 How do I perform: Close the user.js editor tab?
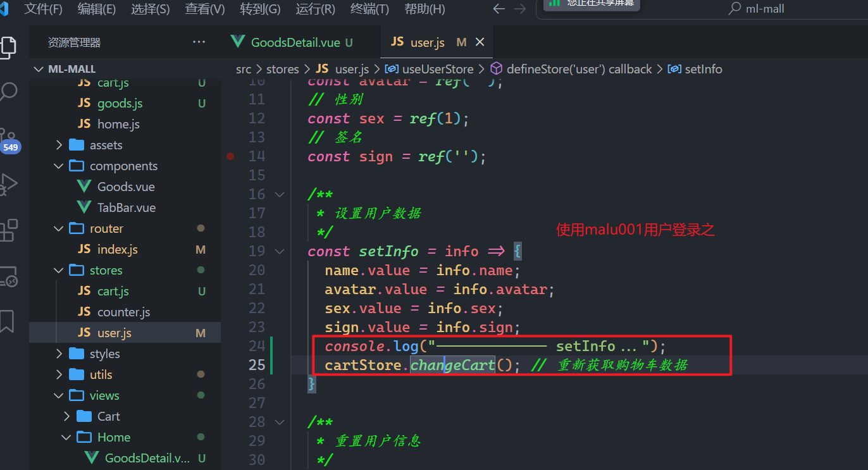[480, 42]
